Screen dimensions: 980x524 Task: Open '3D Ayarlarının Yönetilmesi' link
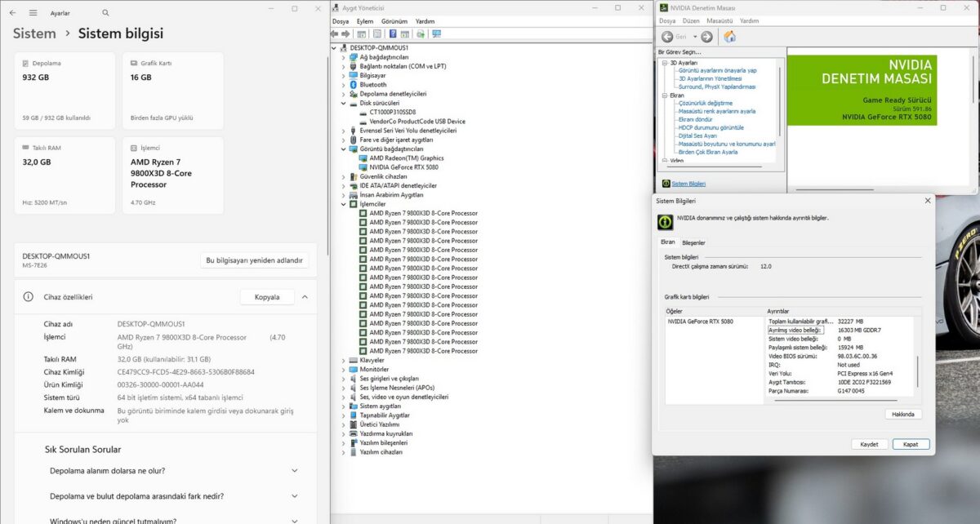[710, 78]
